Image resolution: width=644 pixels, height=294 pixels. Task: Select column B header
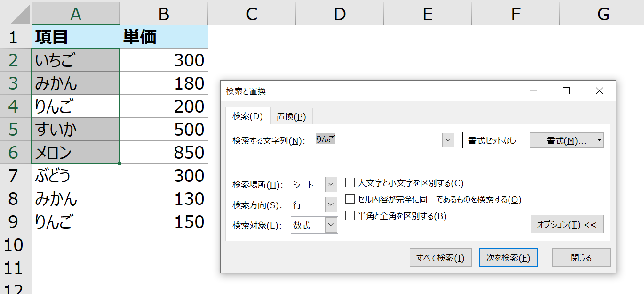tap(164, 14)
